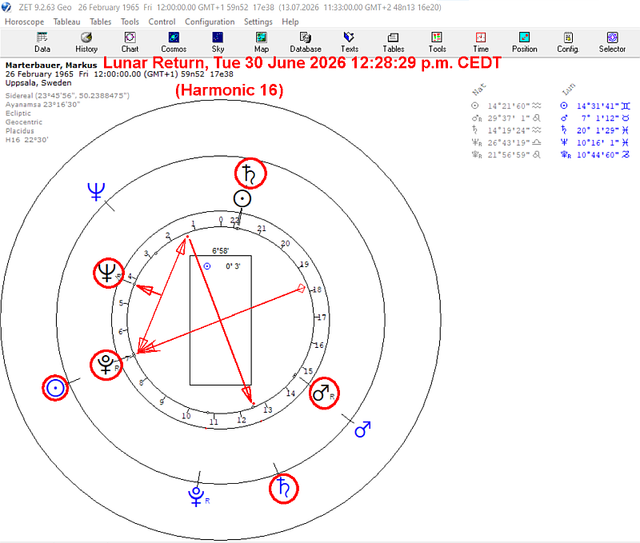Image resolution: width=640 pixels, height=543 pixels.
Task: Click natal Pluto position 21°56'59" row
Action: (506, 155)
